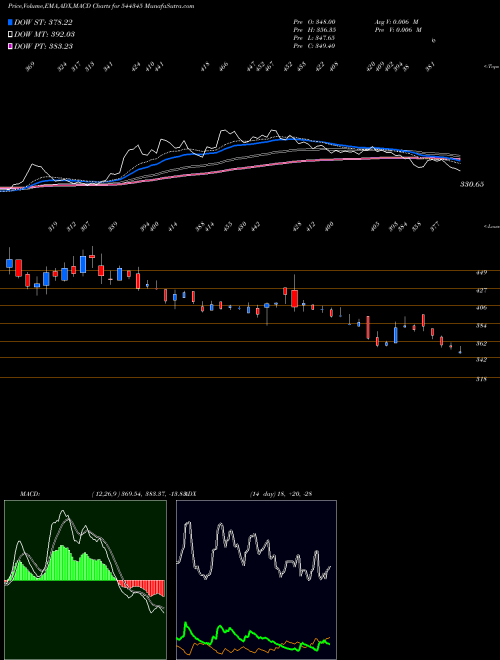Click the 427 price level label
Viewport: 500px width, 660px height.
[x=481, y=290]
